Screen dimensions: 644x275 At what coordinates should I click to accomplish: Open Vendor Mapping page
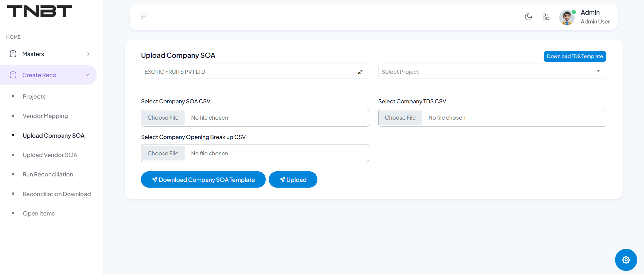pos(45,116)
